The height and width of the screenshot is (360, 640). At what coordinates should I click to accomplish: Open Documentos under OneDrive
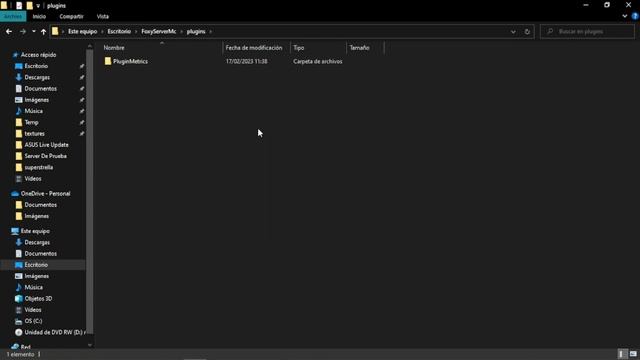pos(40,205)
